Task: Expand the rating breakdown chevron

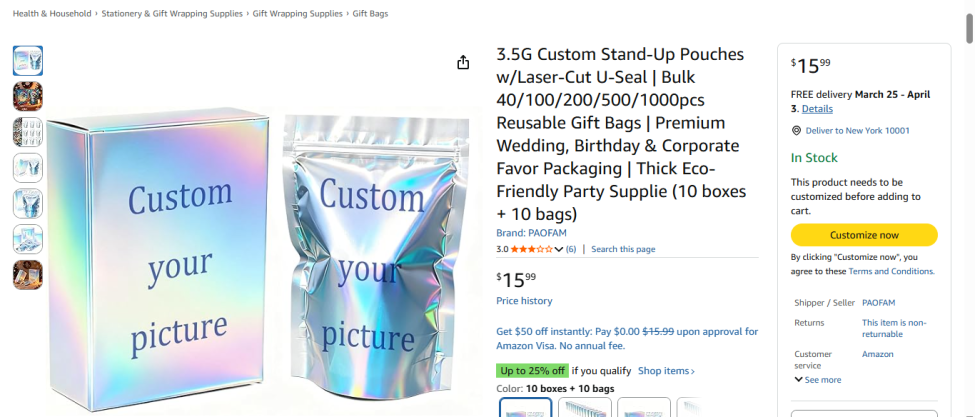Action: [x=559, y=249]
